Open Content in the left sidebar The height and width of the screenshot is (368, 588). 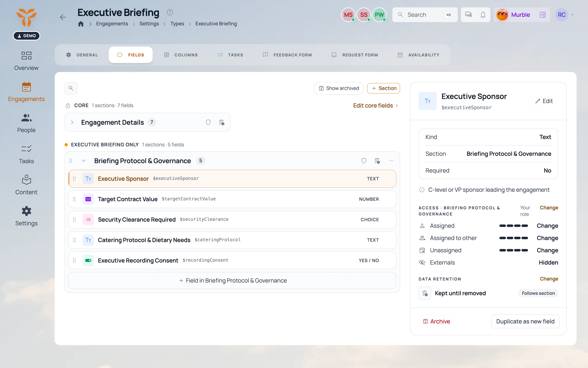pyautogui.click(x=26, y=185)
